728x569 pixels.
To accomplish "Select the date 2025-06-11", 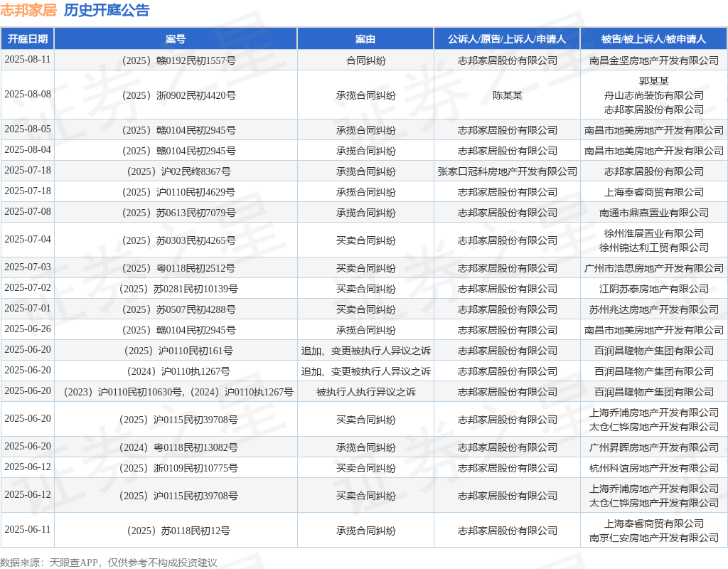I will (x=28, y=529).
